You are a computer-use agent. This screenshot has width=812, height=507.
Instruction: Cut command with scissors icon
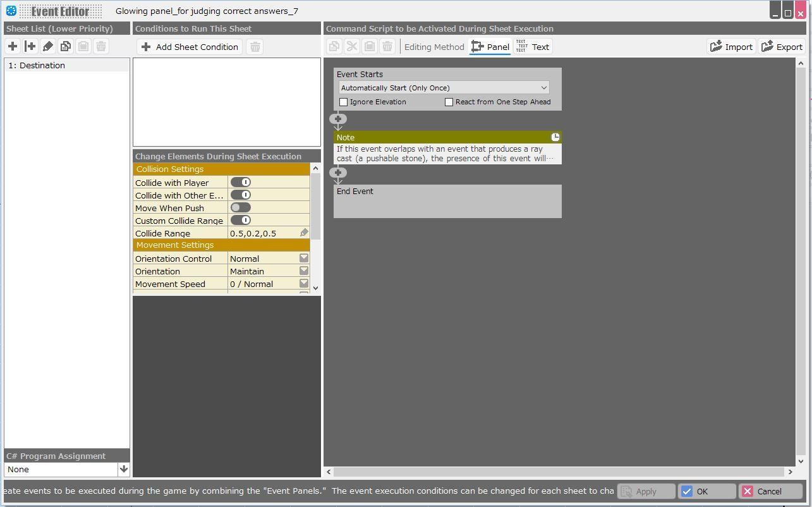tap(352, 46)
